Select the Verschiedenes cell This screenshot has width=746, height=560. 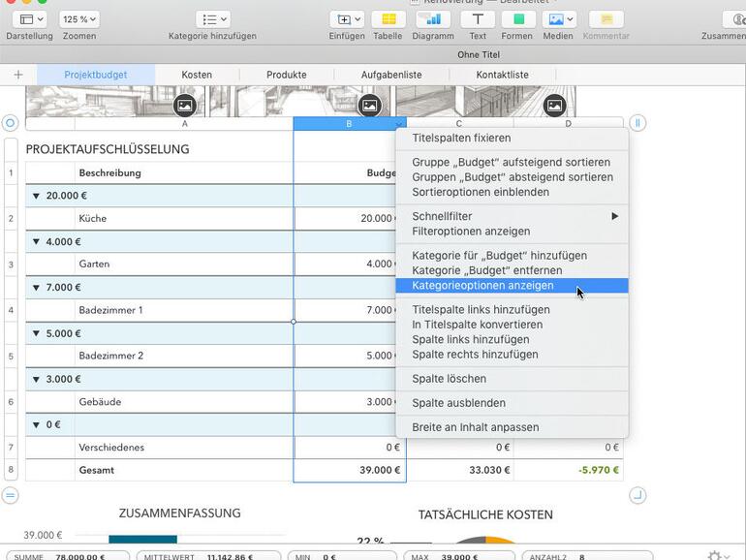tap(184, 448)
